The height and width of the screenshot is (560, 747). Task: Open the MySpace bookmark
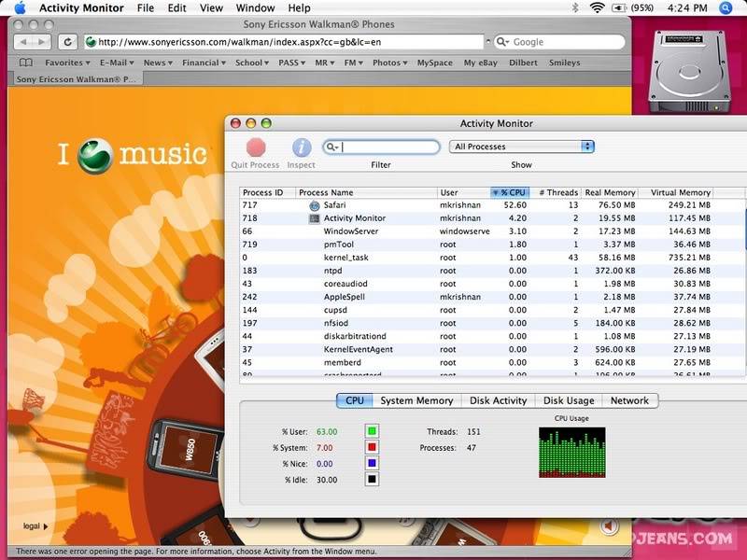(x=435, y=63)
